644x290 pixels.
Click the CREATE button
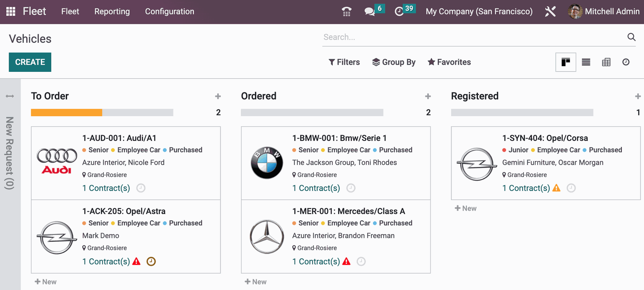click(x=30, y=62)
